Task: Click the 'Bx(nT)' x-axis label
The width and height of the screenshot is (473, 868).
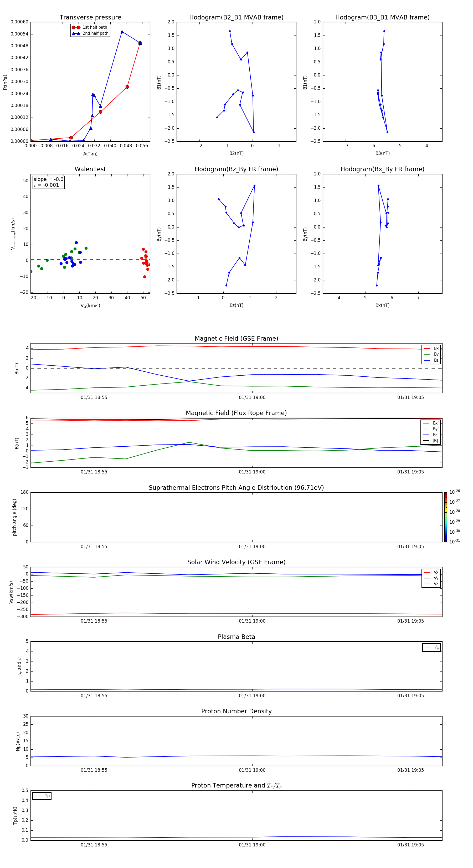Action: point(382,305)
